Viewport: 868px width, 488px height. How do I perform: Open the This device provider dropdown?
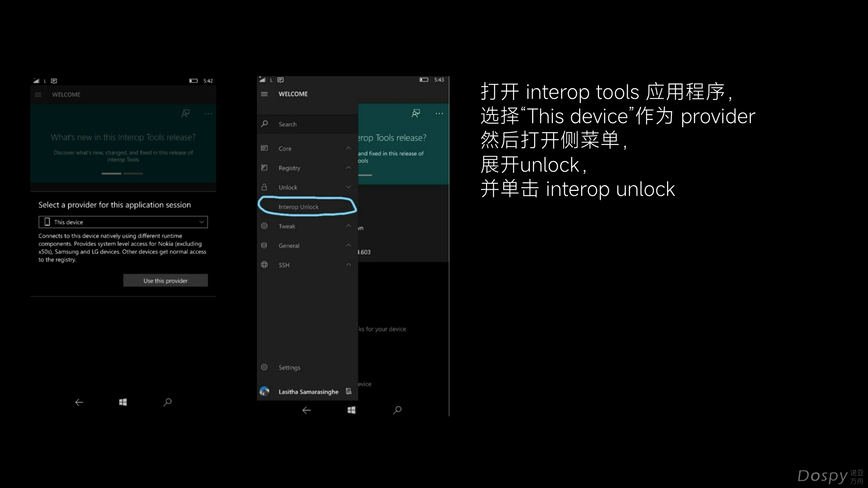(123, 222)
